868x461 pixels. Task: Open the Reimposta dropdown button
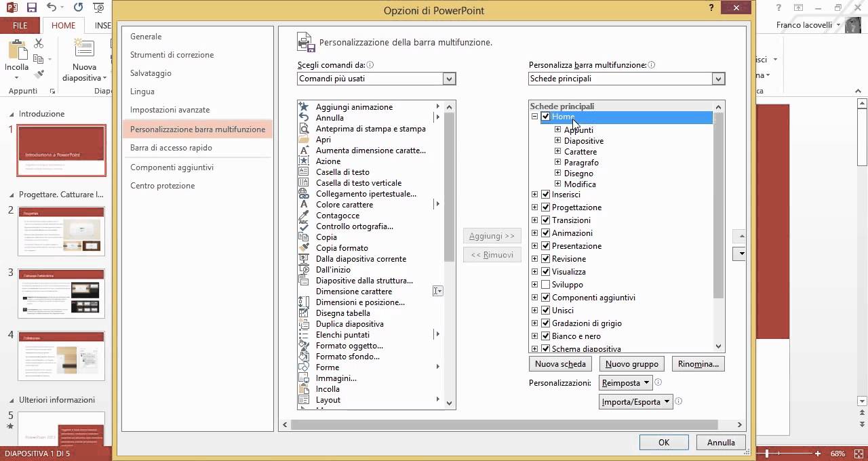[626, 383]
